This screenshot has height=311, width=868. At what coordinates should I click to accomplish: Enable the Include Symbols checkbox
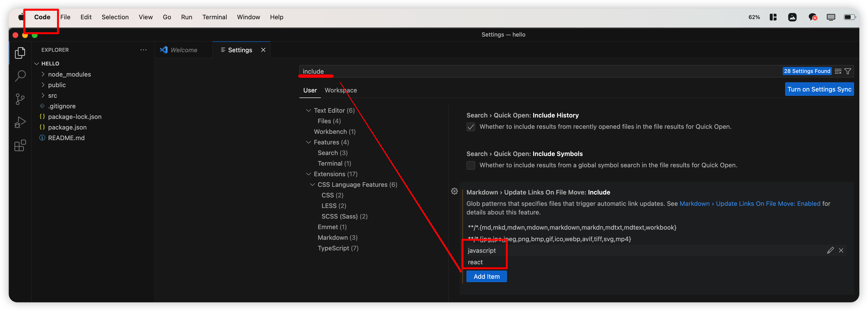[471, 165]
